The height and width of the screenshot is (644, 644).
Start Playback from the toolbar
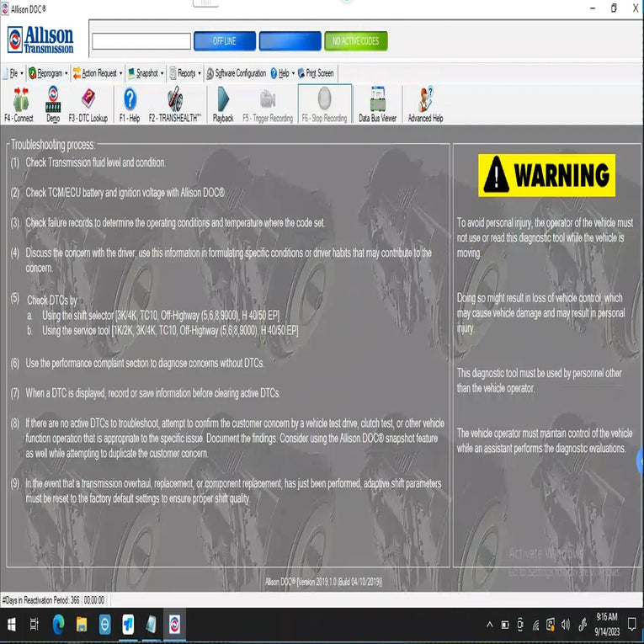[223, 104]
